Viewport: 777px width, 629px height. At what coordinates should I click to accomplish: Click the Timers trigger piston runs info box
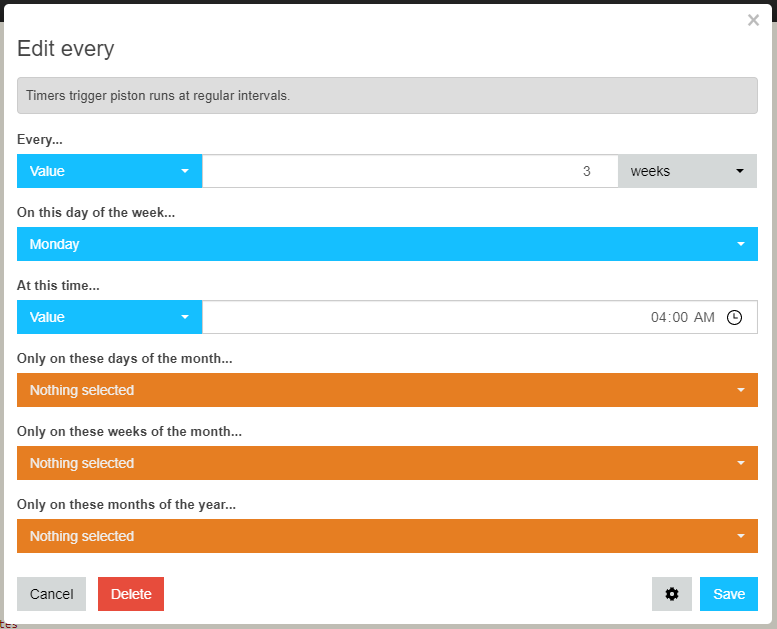[x=387, y=95]
